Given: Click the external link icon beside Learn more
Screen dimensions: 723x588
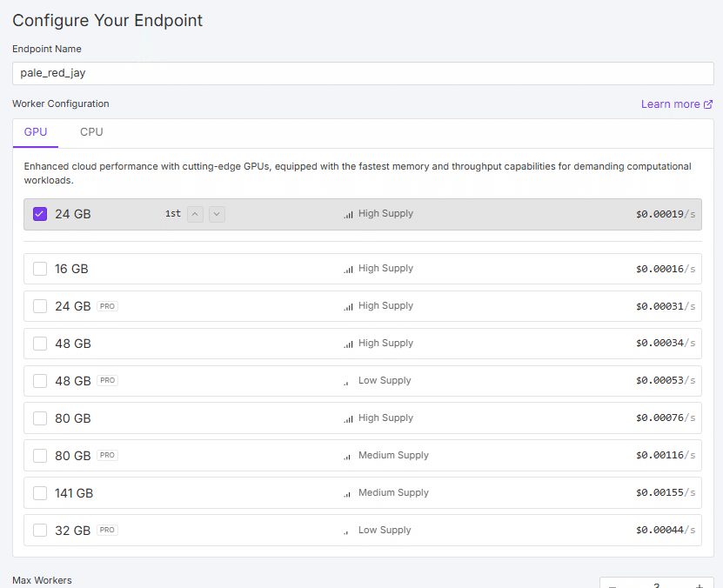Looking at the screenshot, I should (708, 104).
